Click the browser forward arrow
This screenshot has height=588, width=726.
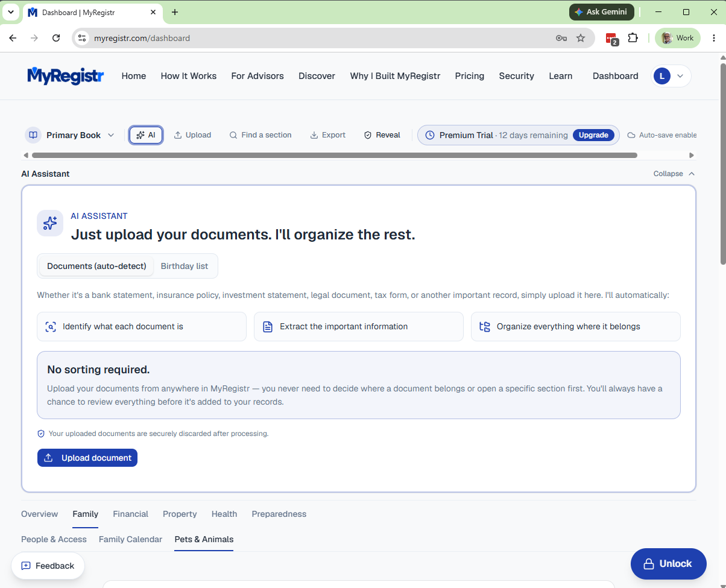click(34, 38)
